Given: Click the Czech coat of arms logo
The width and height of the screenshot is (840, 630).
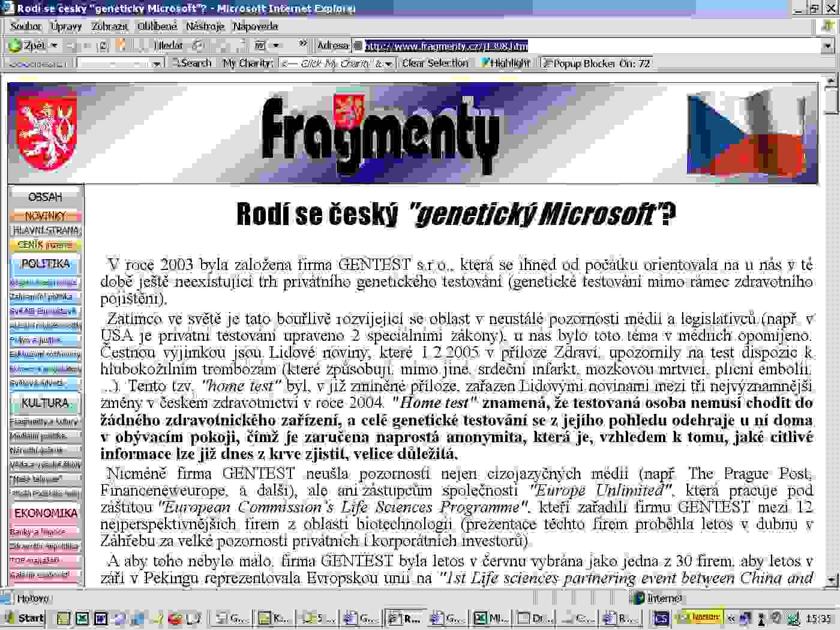Looking at the screenshot, I should click(x=39, y=133).
